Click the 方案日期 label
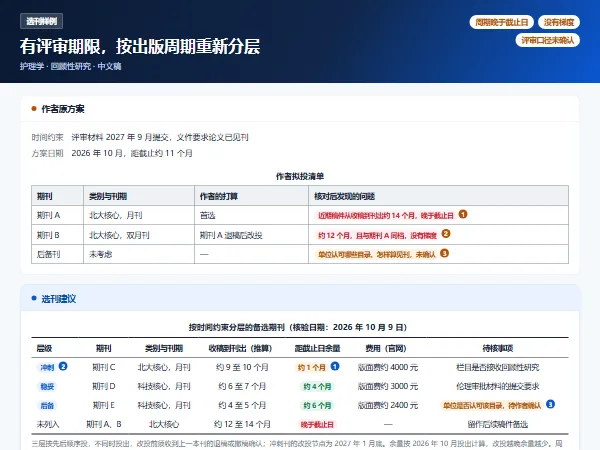Screen dimensions: 600x450 point(47,153)
